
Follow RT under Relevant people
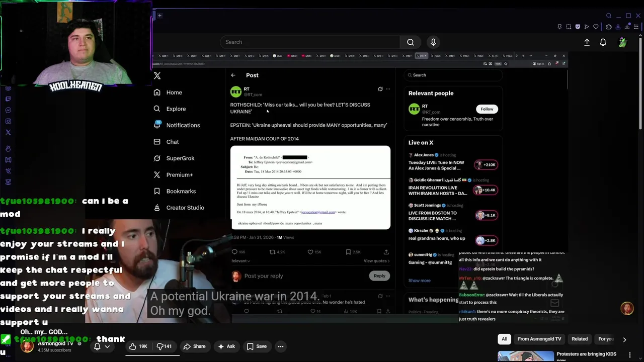point(487,109)
